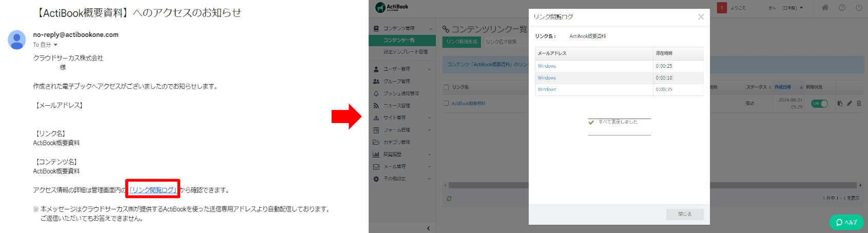
Task: Focus the リンク名で検索 search field
Action: tap(506, 42)
